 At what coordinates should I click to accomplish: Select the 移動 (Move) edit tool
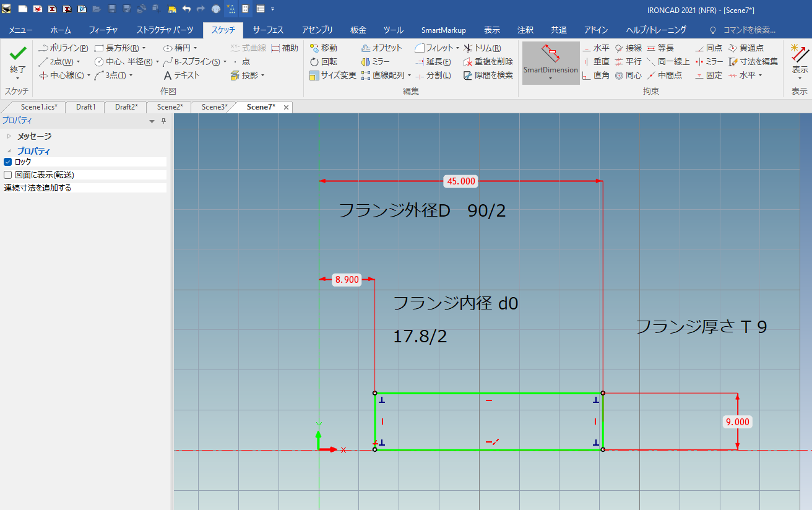pos(323,48)
